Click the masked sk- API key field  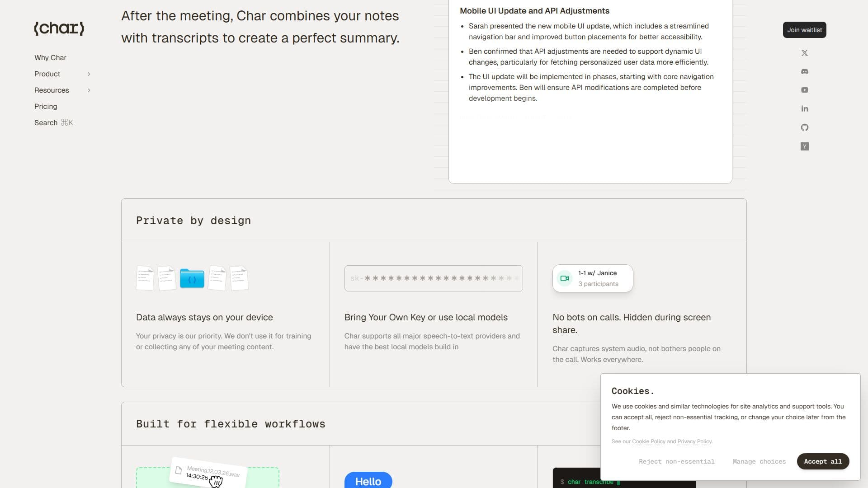point(434,278)
